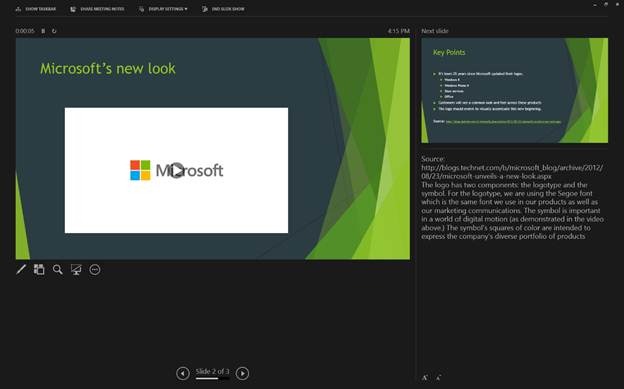The height and width of the screenshot is (389, 624).
Task: Restart the presentation timer
Action: coord(54,31)
